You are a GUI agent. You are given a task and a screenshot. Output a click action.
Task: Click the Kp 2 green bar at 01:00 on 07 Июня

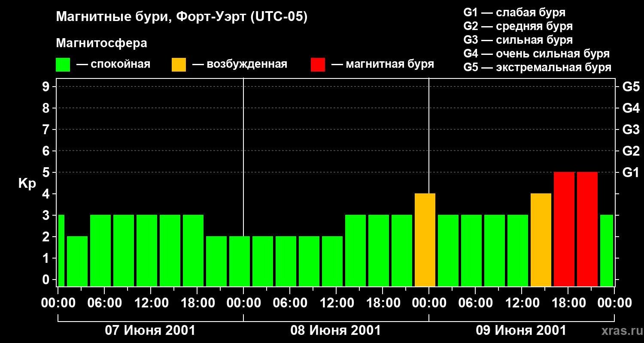77,262
